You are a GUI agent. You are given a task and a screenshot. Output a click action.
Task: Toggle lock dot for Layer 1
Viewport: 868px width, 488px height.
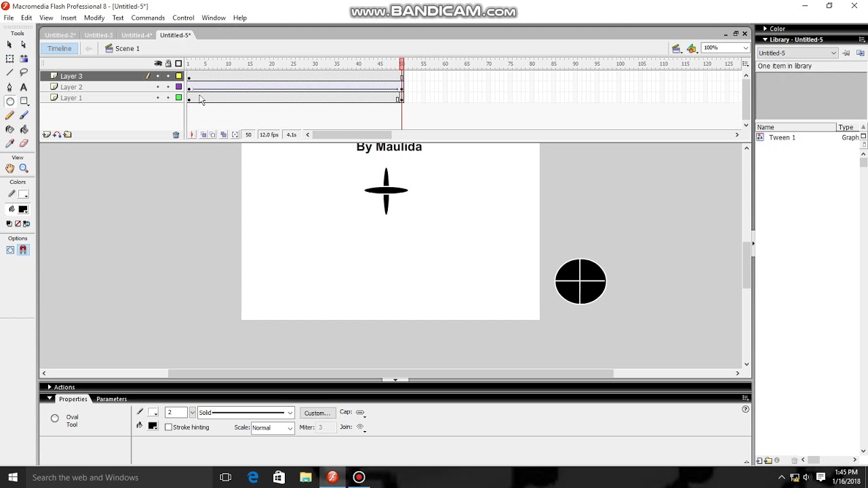168,98
